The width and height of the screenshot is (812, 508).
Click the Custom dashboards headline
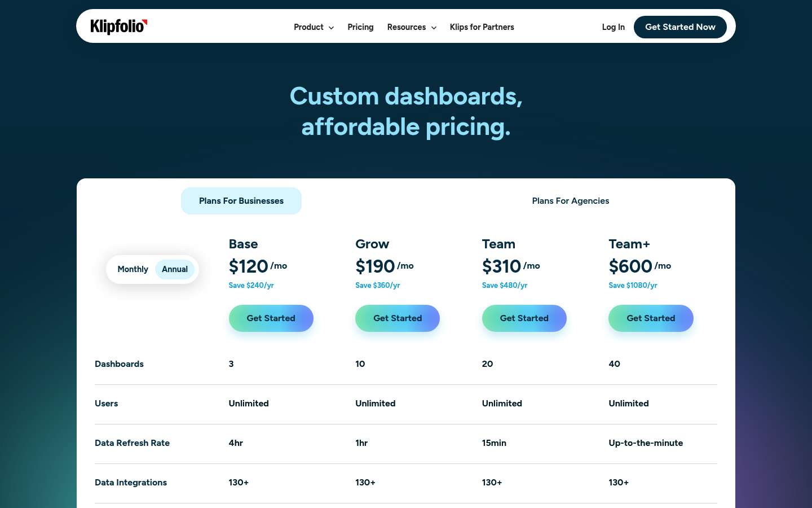click(406, 112)
